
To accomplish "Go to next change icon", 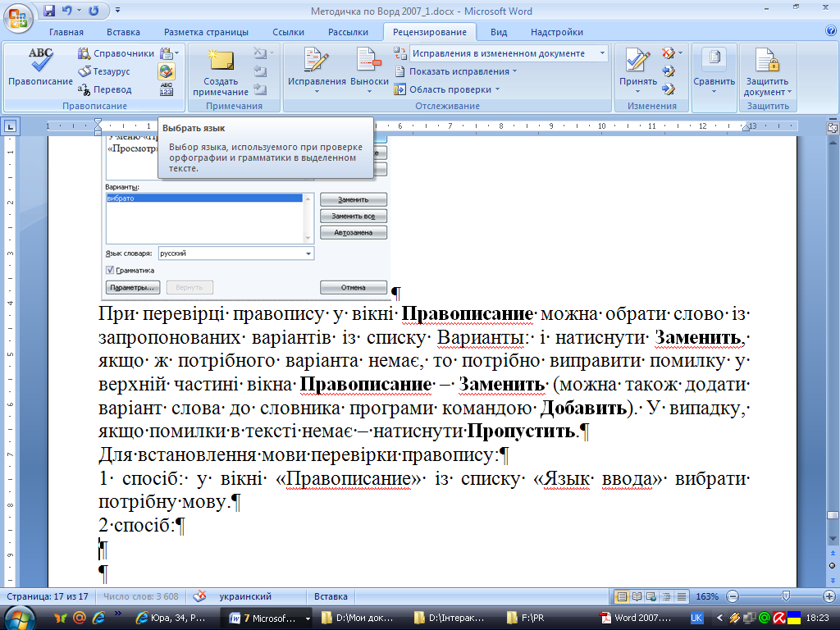I will (x=668, y=89).
